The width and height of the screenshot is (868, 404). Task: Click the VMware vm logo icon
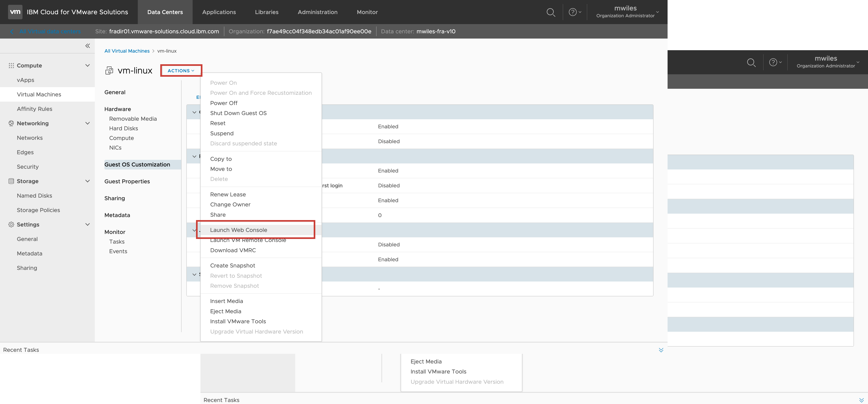[x=15, y=12]
